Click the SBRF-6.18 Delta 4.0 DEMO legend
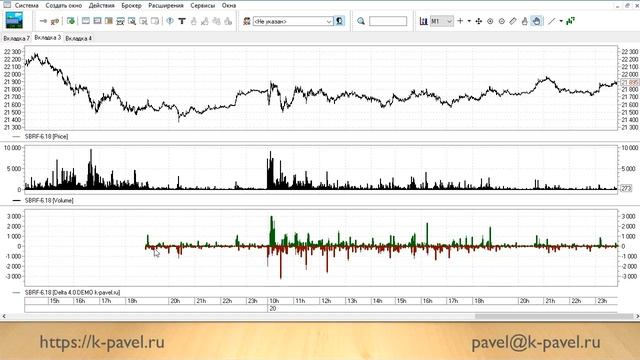The image size is (640, 360). [x=72, y=293]
